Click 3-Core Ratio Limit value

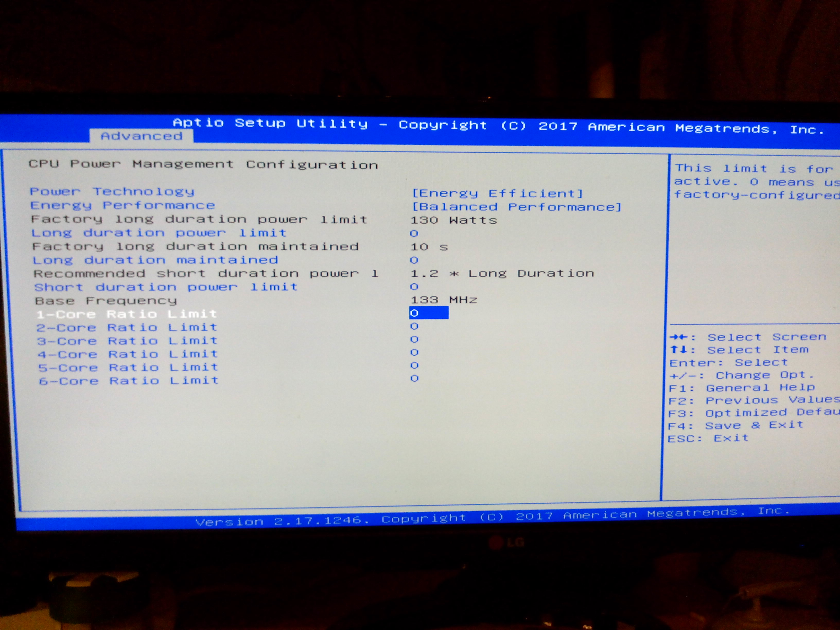(414, 339)
